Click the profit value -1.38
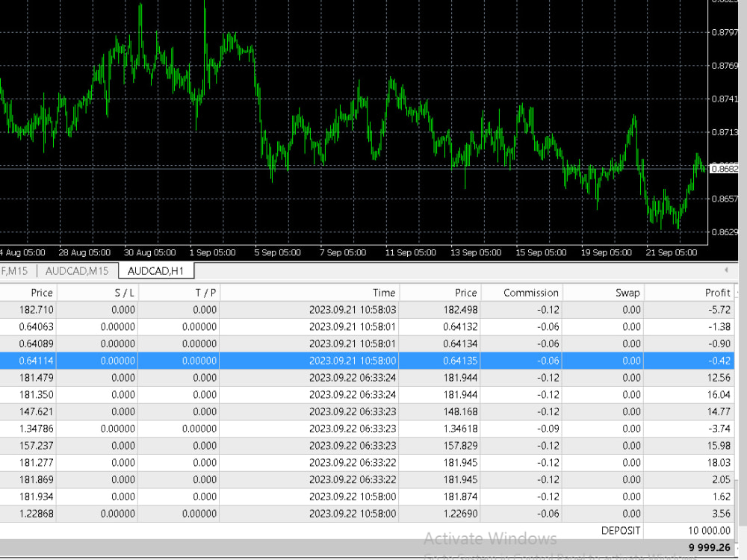Screen dimensions: 747x560 (x=719, y=327)
